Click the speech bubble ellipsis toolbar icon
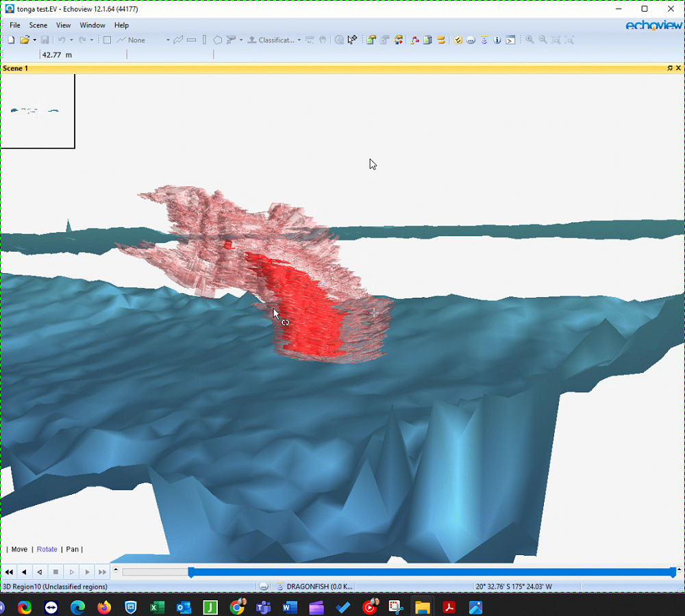 [471, 40]
